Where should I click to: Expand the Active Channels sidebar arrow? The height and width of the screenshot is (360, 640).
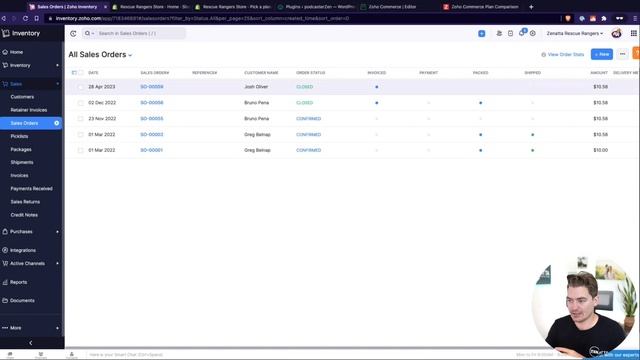click(58, 263)
